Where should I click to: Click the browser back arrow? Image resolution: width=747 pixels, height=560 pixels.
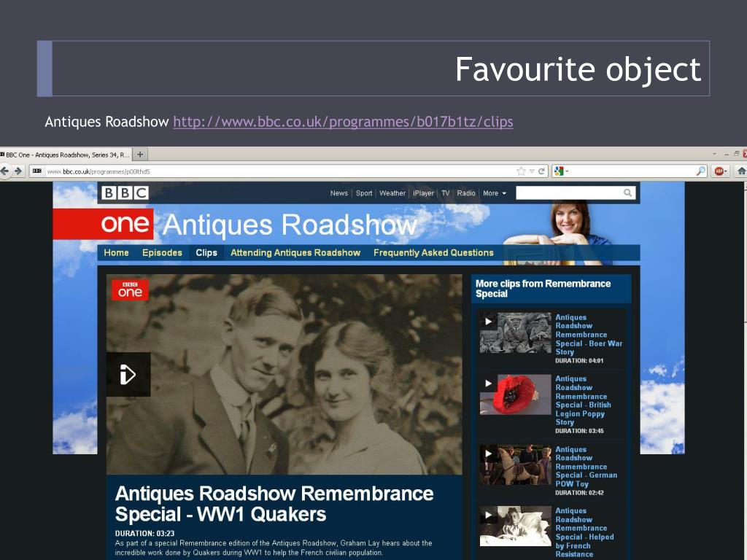click(4, 171)
